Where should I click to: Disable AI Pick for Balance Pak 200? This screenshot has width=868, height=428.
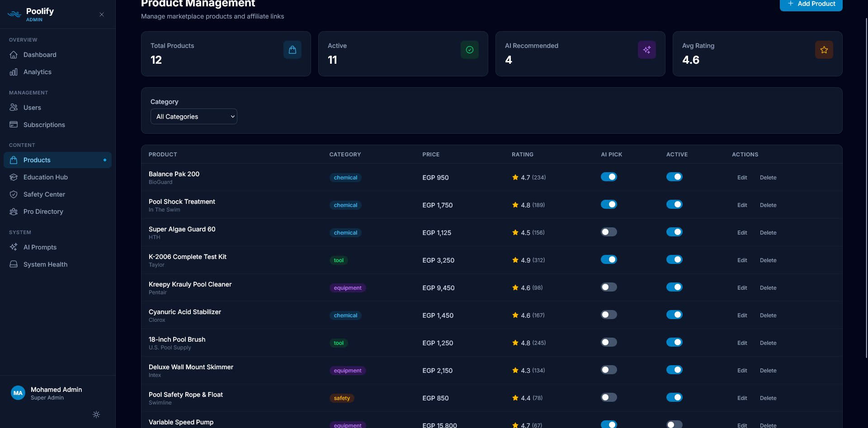coord(609,177)
